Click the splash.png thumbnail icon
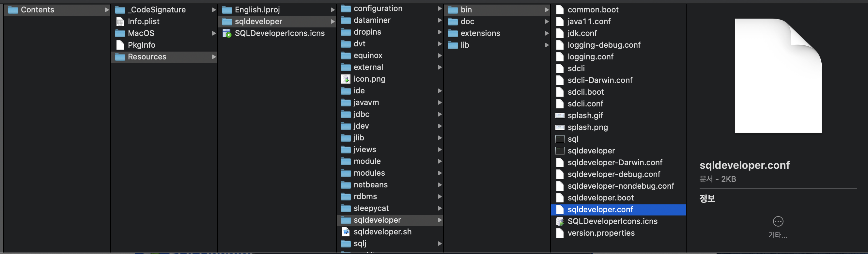 coord(560,128)
